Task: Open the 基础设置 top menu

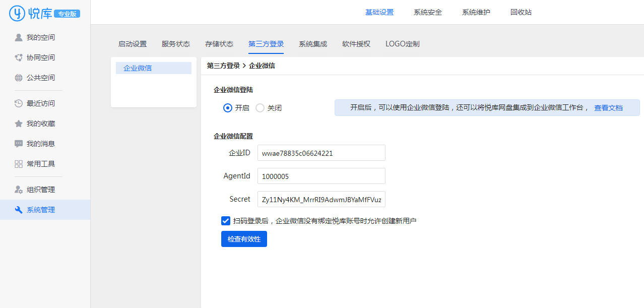Action: [379, 12]
